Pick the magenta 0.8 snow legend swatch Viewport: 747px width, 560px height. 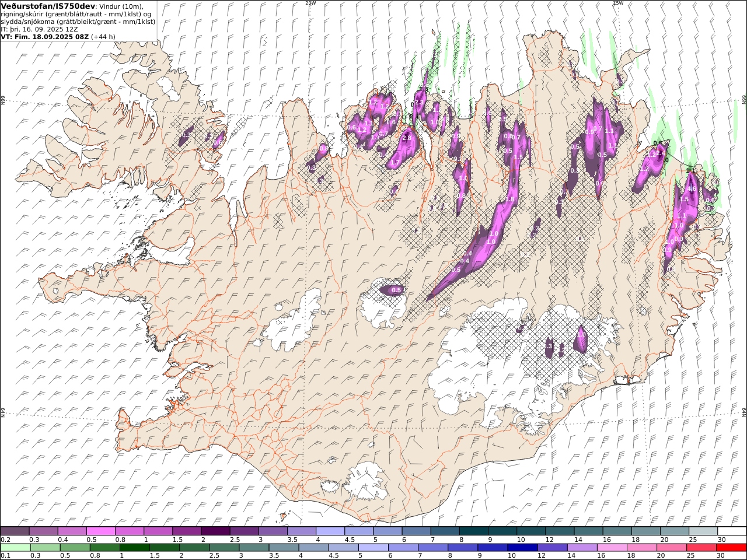click(x=130, y=531)
